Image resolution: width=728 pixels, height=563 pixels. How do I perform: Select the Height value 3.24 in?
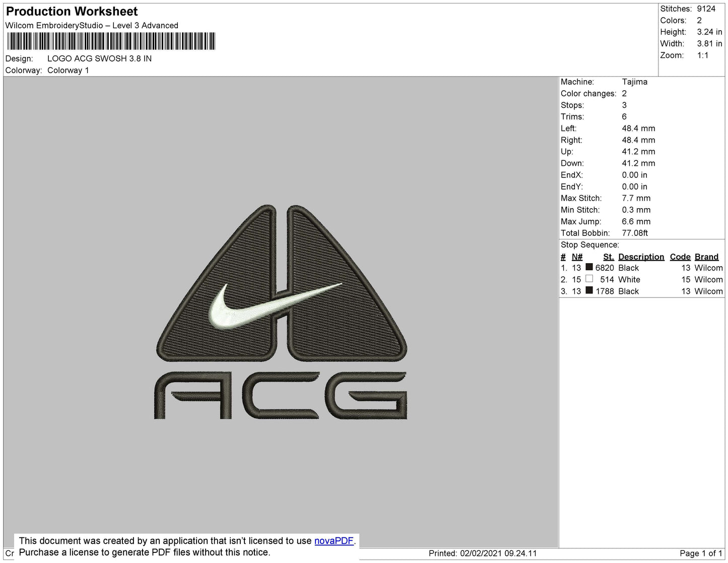(x=709, y=32)
